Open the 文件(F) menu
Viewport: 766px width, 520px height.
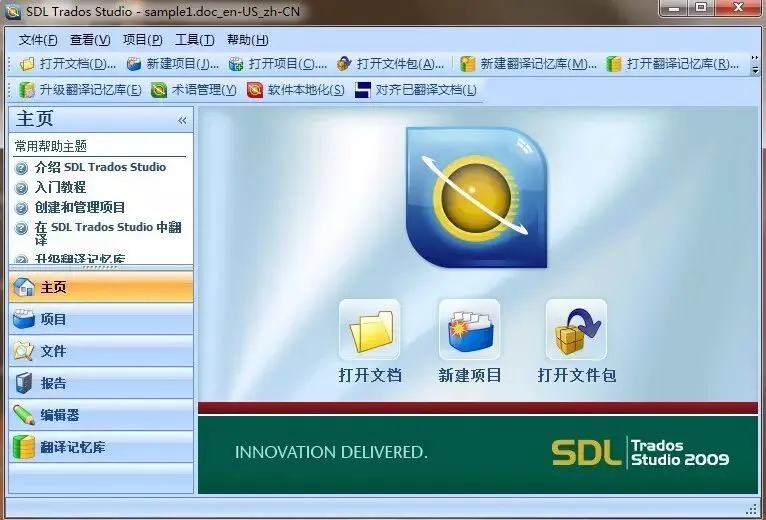[x=38, y=40]
